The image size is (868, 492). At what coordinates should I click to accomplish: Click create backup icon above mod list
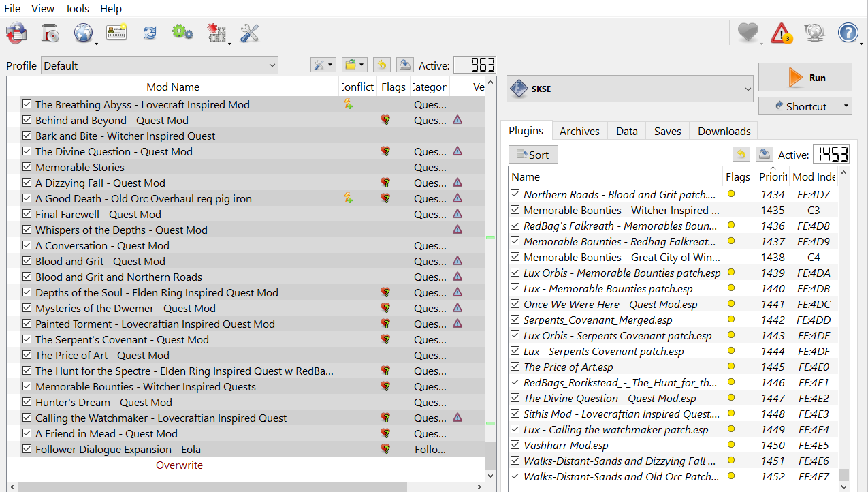[405, 65]
